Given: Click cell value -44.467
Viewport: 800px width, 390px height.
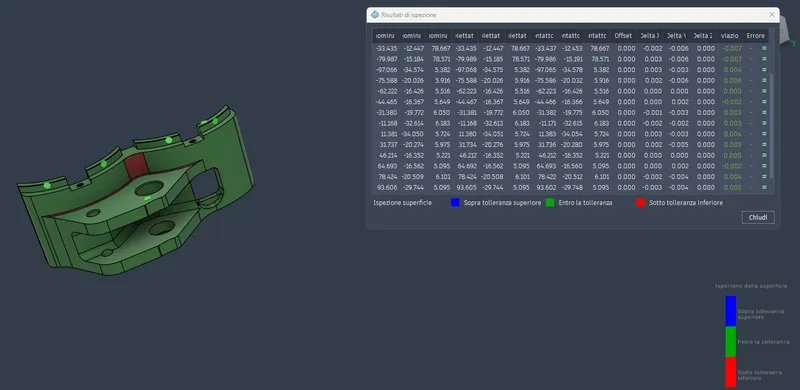Looking at the screenshot, I should coord(465,102).
